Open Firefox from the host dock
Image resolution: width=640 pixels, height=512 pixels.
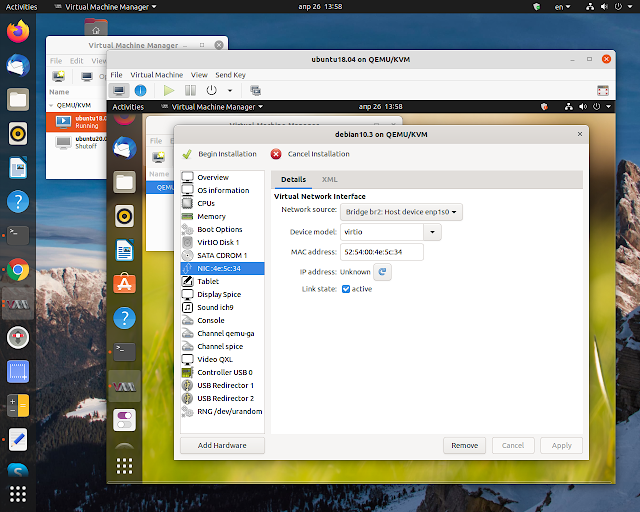18,32
